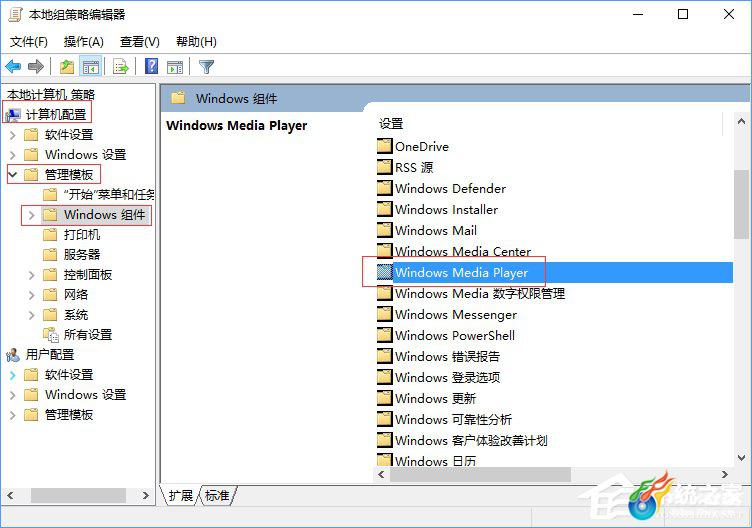Image resolution: width=752 pixels, height=528 pixels.
Task: Click the tree pane's horizontal scrollbar thumb
Action: point(78,495)
